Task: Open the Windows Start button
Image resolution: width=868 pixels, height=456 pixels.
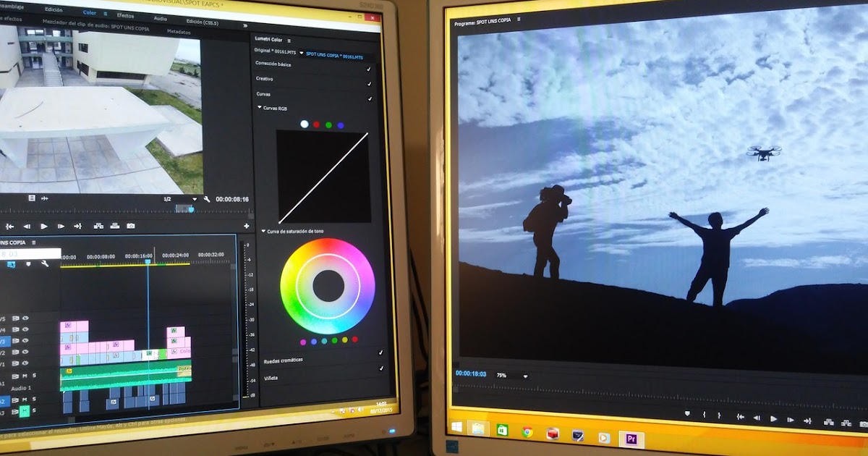Action: (x=456, y=426)
